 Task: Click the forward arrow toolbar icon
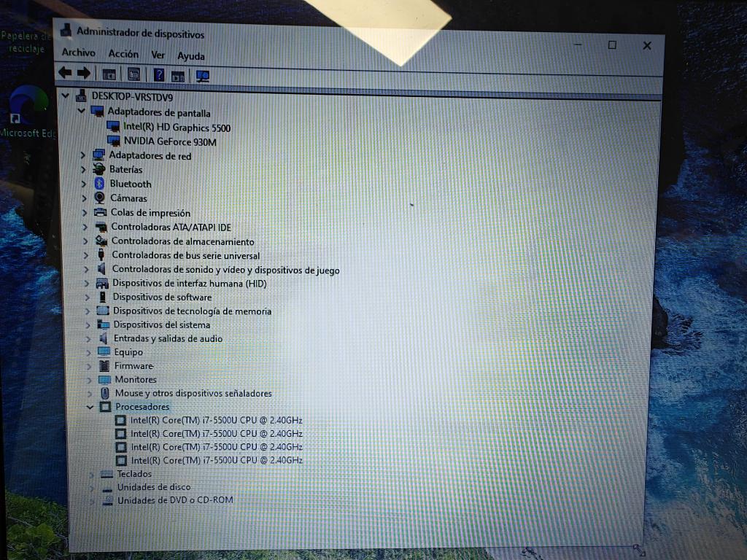coord(83,73)
